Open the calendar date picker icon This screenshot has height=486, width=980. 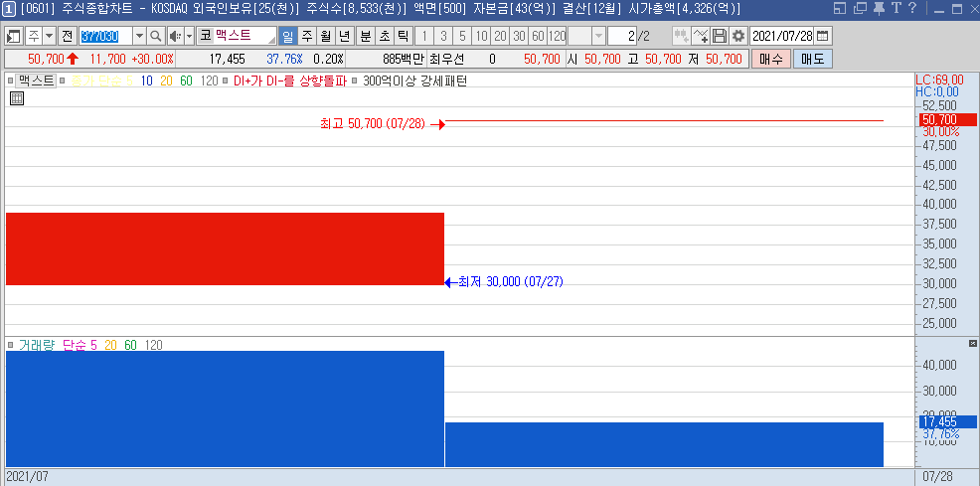[823, 36]
